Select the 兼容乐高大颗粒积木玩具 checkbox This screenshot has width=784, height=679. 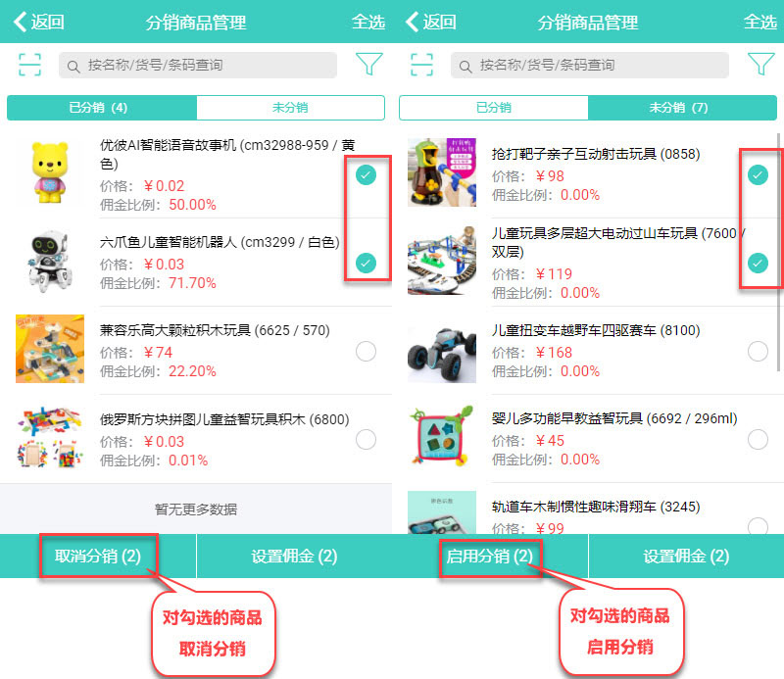366,351
